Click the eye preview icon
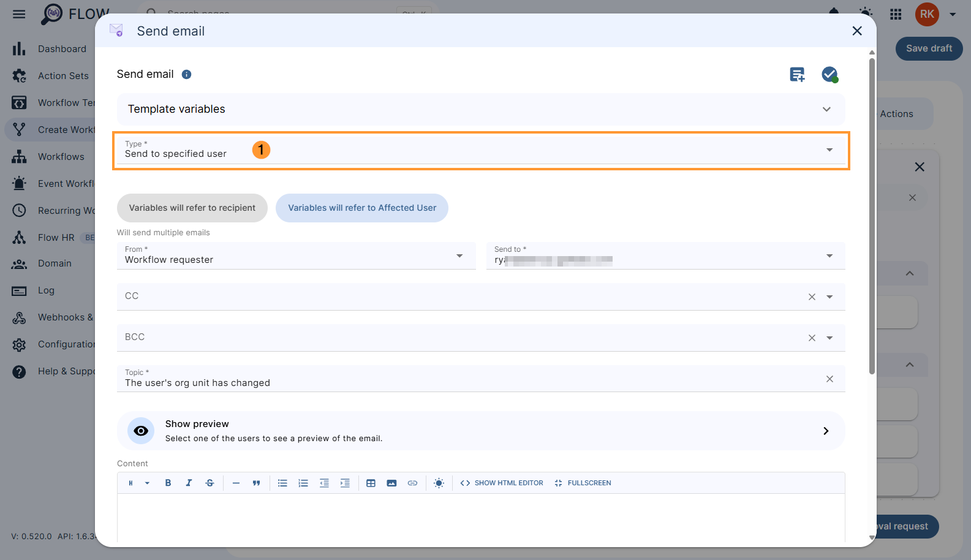Viewport: 971px width, 560px height. point(141,431)
